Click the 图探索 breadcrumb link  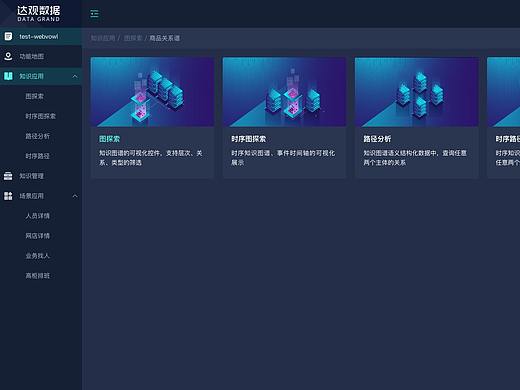point(133,38)
